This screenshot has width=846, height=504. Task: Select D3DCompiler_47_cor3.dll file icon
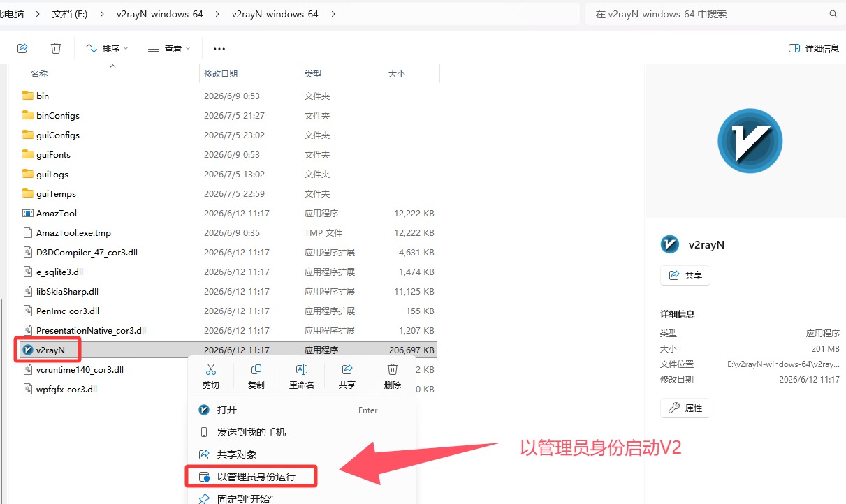28,252
